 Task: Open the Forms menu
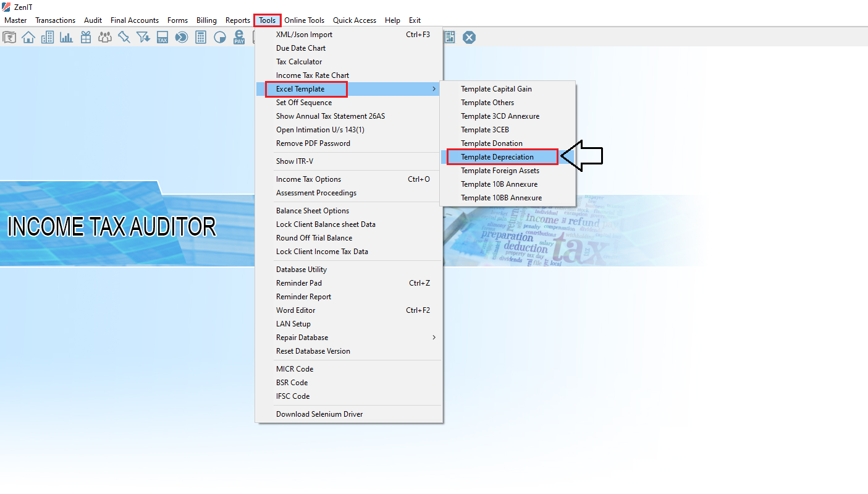click(x=177, y=20)
